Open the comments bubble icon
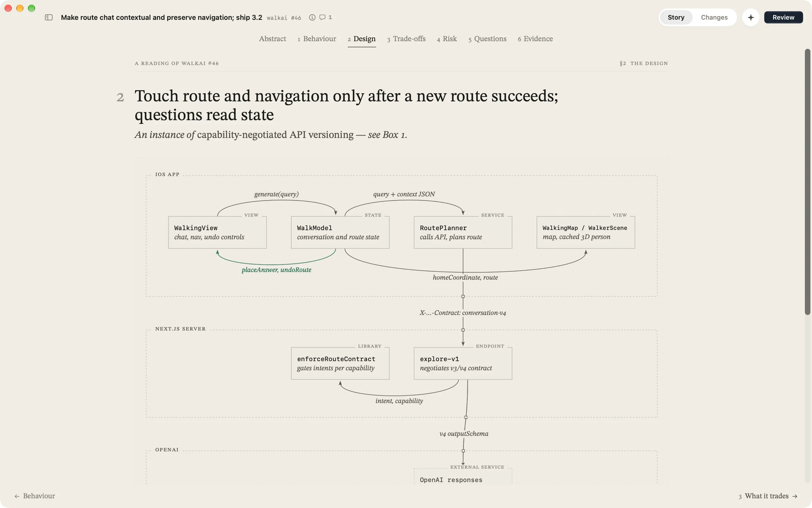Viewport: 812px width, 508px height. point(322,17)
